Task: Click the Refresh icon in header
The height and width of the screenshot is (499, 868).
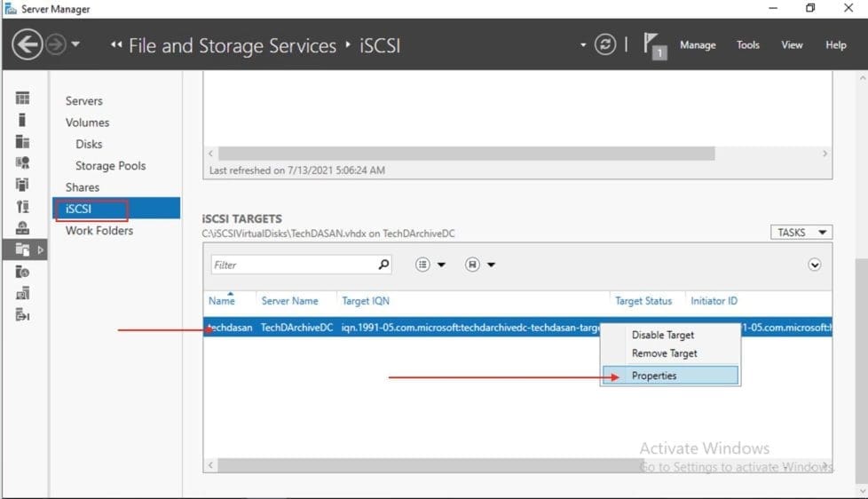Action: [x=605, y=44]
